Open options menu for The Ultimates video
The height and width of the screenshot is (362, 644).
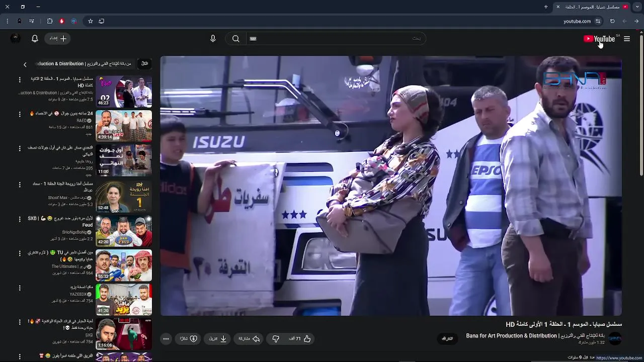point(20,253)
